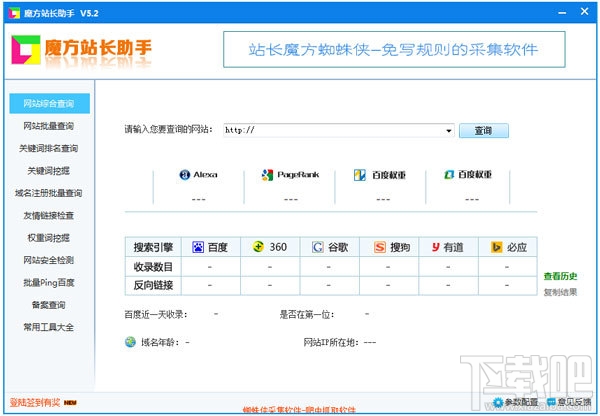The height and width of the screenshot is (416, 600).
Task: Click the 域名年龄 label
Action: (160, 342)
